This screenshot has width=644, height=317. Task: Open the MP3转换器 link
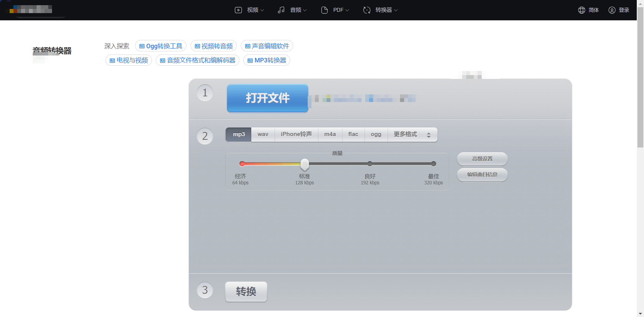click(267, 60)
